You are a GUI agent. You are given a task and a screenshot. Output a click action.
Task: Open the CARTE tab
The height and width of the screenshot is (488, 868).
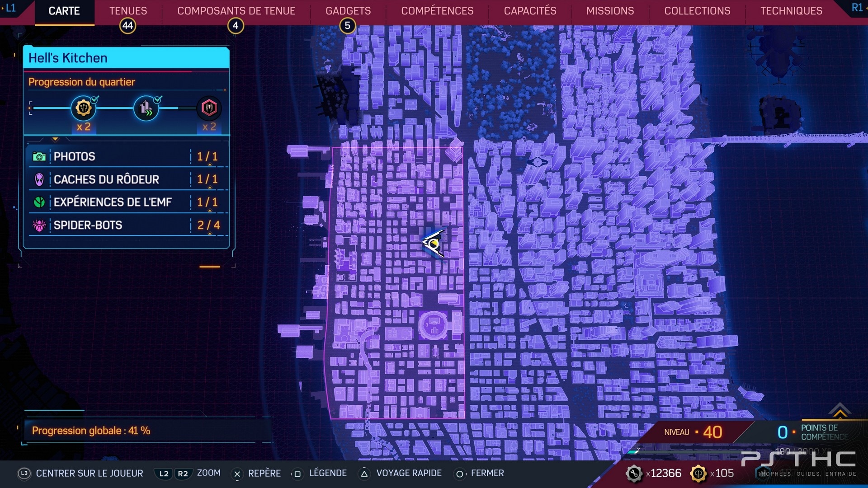click(64, 11)
